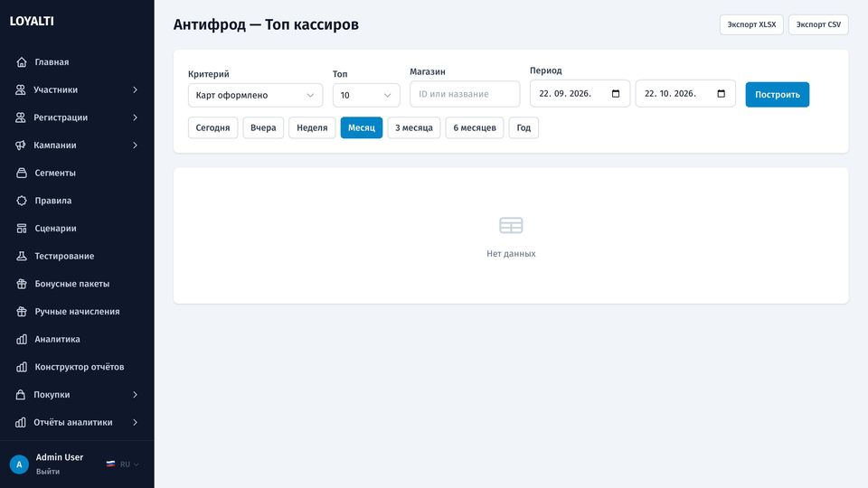Screen dimensions: 868x488
Task: Click the Russian flag language icon
Action: pyautogui.click(x=110, y=465)
